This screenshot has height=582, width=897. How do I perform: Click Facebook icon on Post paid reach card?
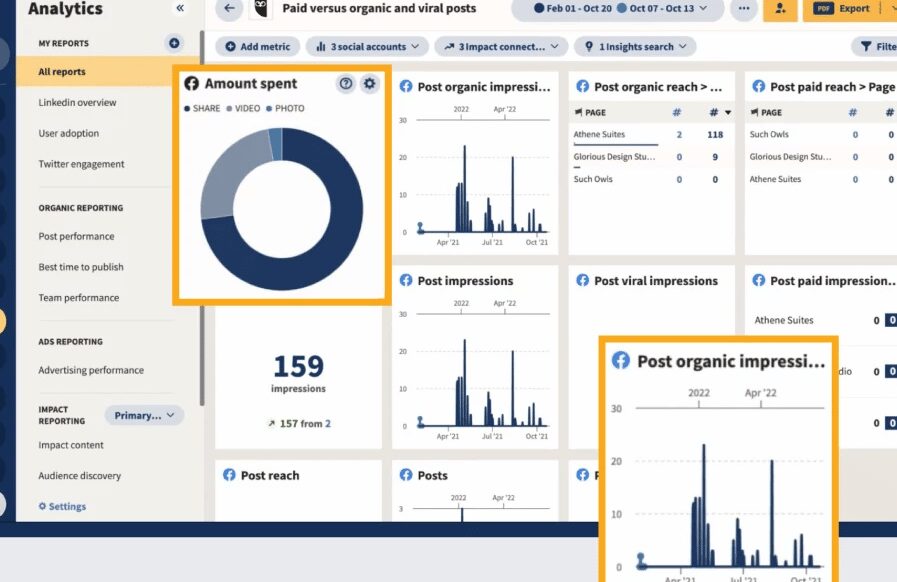pos(759,86)
